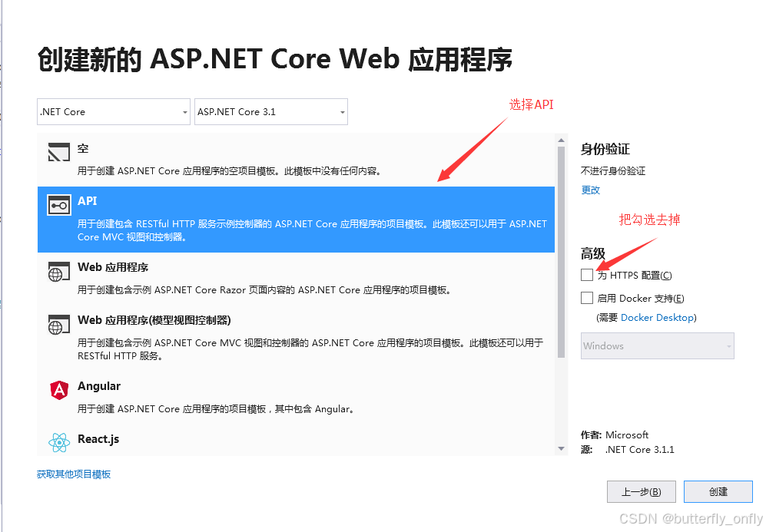Click the 空 template description text
The height and width of the screenshot is (532, 766).
click(229, 171)
